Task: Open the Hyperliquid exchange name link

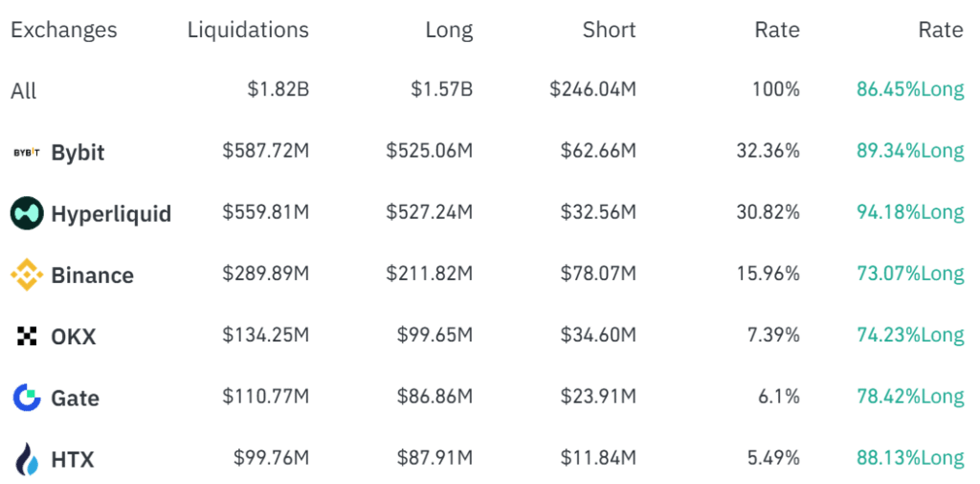Action: 111,213
